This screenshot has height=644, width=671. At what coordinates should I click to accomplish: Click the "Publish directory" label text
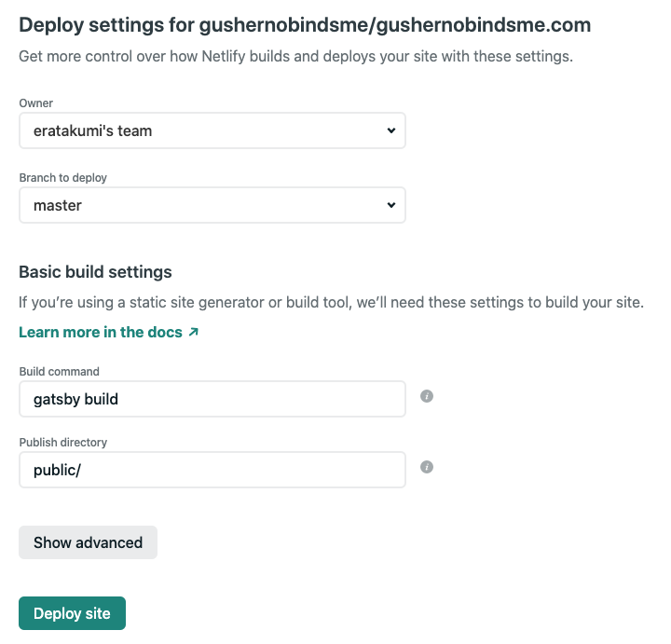[x=63, y=442]
